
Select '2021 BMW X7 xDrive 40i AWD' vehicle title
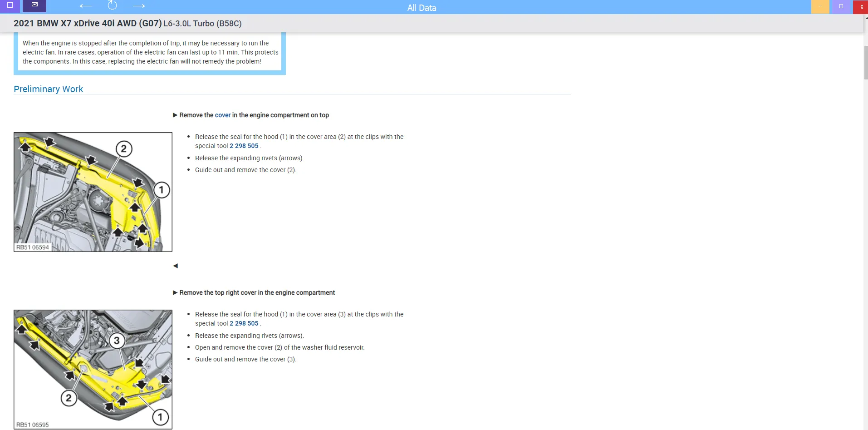click(x=88, y=23)
